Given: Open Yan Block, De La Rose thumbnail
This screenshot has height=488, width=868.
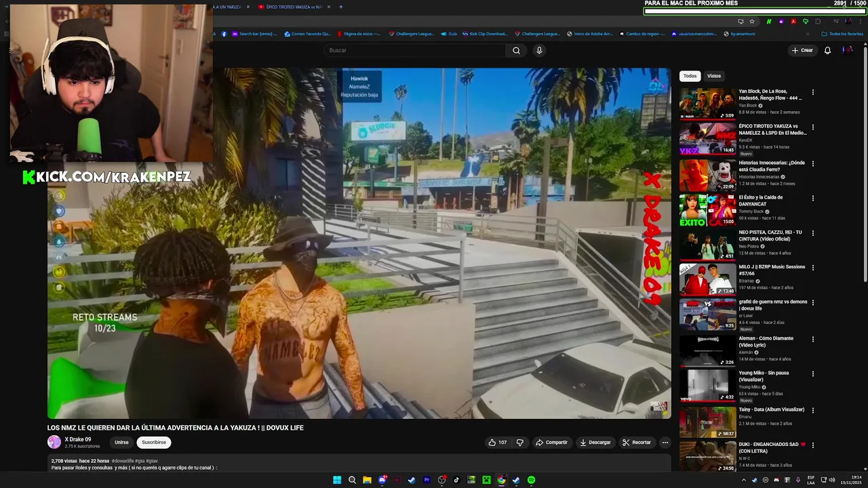Looking at the screenshot, I should pyautogui.click(x=707, y=104).
